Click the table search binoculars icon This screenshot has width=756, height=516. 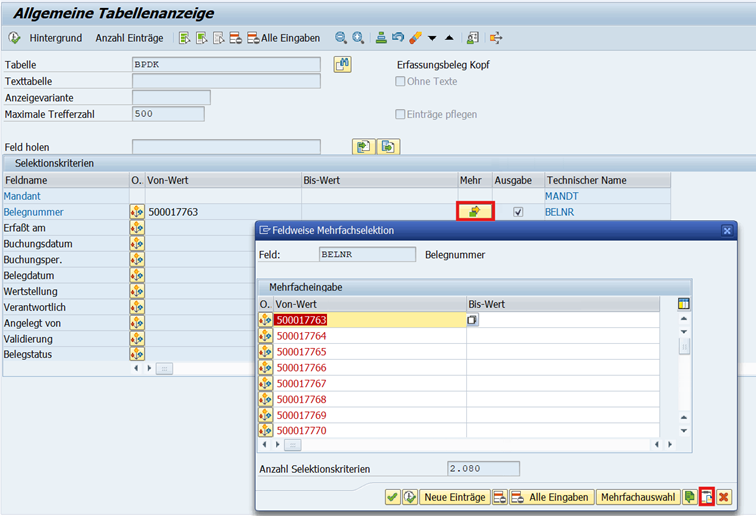[x=342, y=65]
